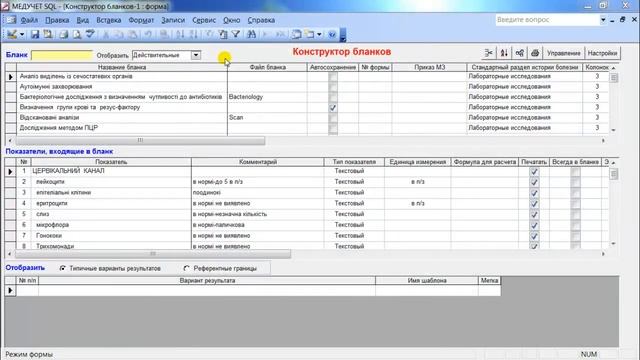Open the Формат menu
Viewport: 640px width, 360px height.
141,20
